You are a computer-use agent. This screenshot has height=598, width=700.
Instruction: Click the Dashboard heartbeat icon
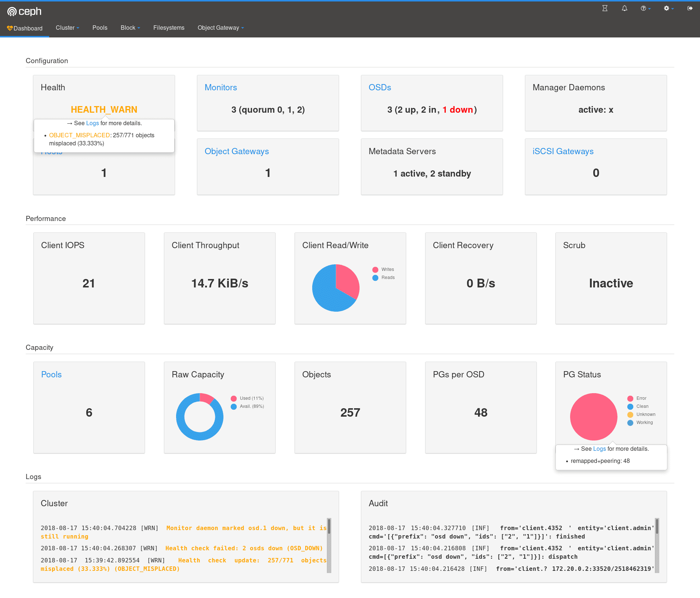[x=10, y=28]
